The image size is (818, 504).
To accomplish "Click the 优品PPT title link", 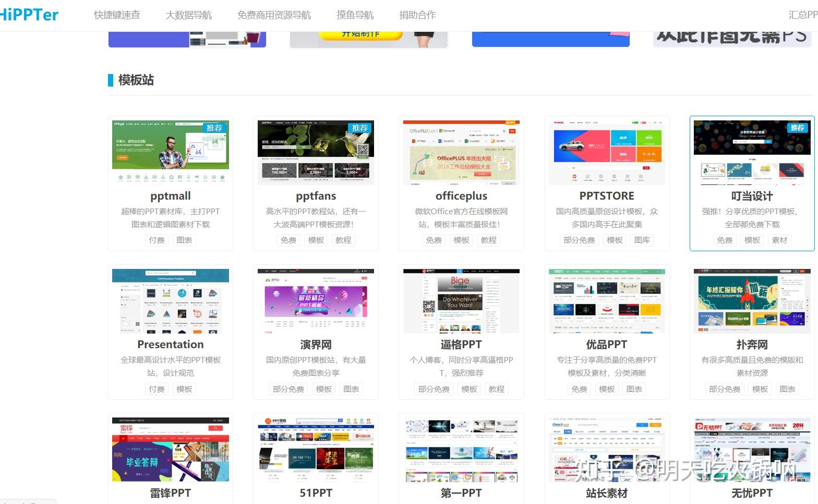I will point(607,345).
